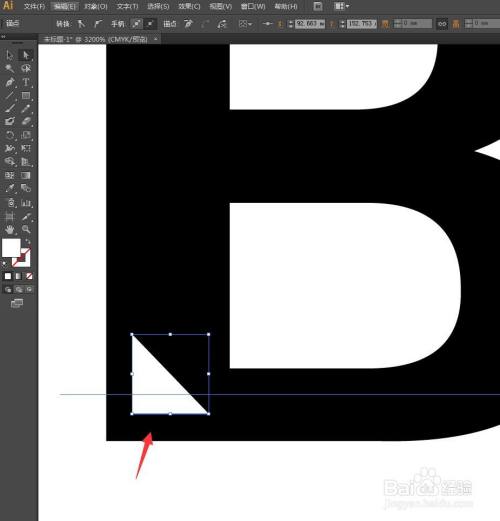
Task: Set paint mode to None (red slash)
Action: tap(29, 276)
